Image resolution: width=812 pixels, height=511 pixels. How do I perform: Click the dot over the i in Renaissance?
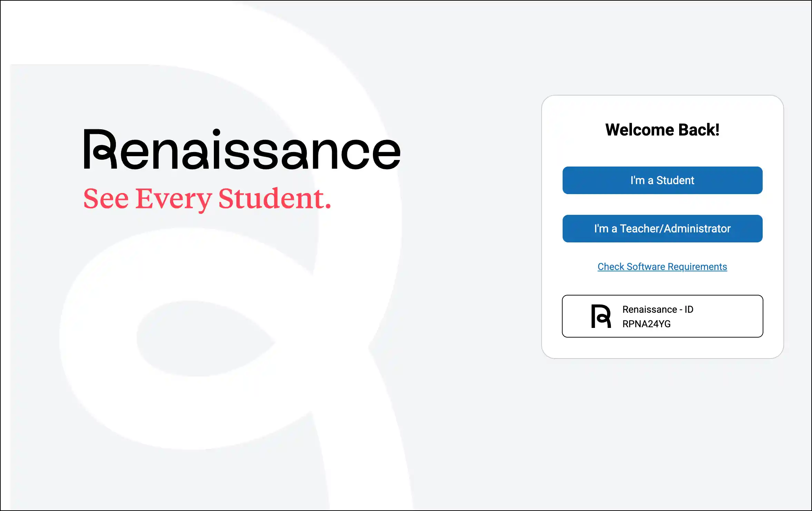coord(217,132)
